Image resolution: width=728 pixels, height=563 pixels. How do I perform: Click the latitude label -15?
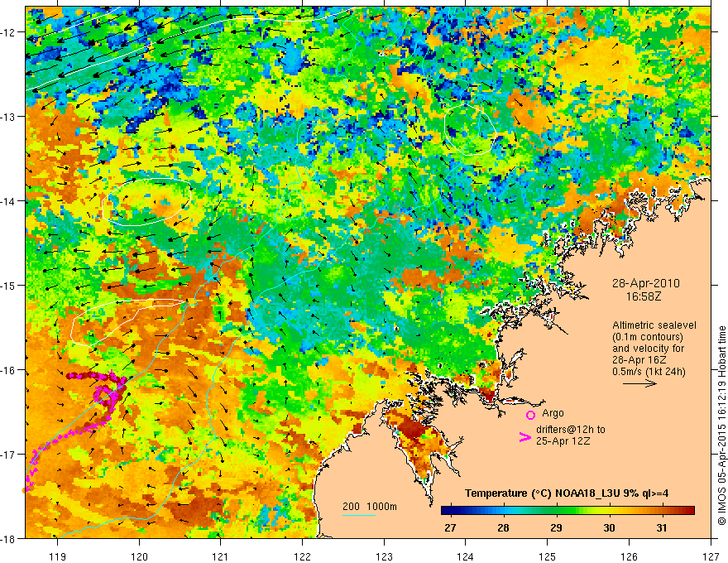9,285
